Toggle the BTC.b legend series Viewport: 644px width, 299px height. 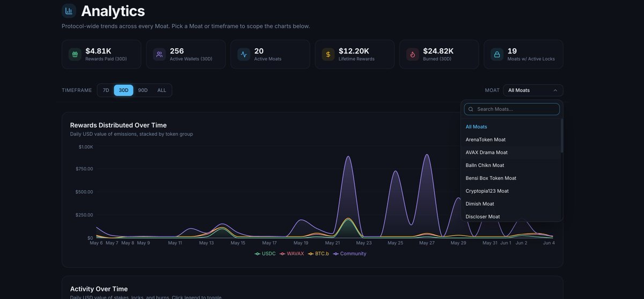318,253
